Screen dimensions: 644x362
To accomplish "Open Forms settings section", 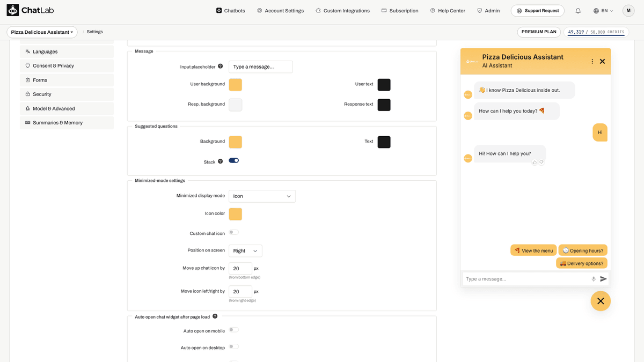I will click(67, 80).
